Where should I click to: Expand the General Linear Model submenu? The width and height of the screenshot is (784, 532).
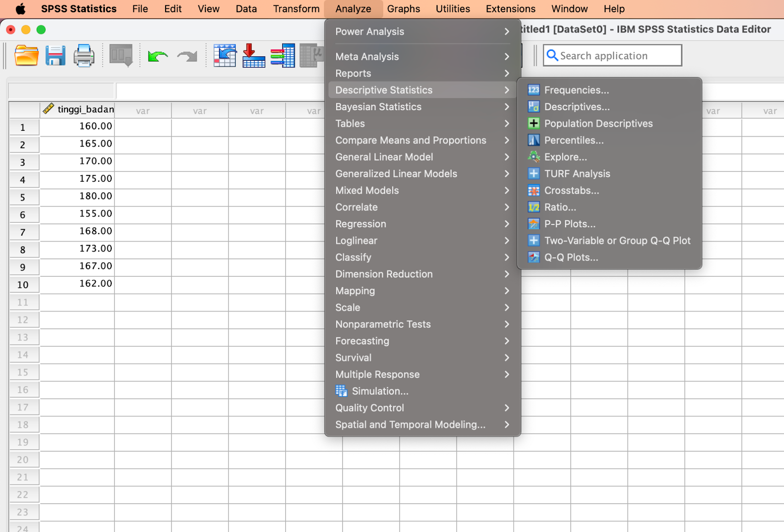[x=422, y=157]
